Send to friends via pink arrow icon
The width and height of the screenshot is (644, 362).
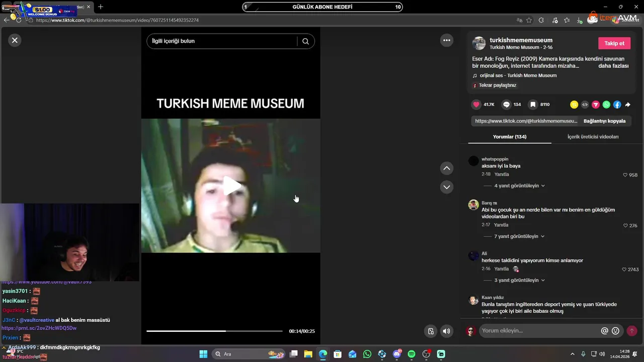(x=596, y=105)
